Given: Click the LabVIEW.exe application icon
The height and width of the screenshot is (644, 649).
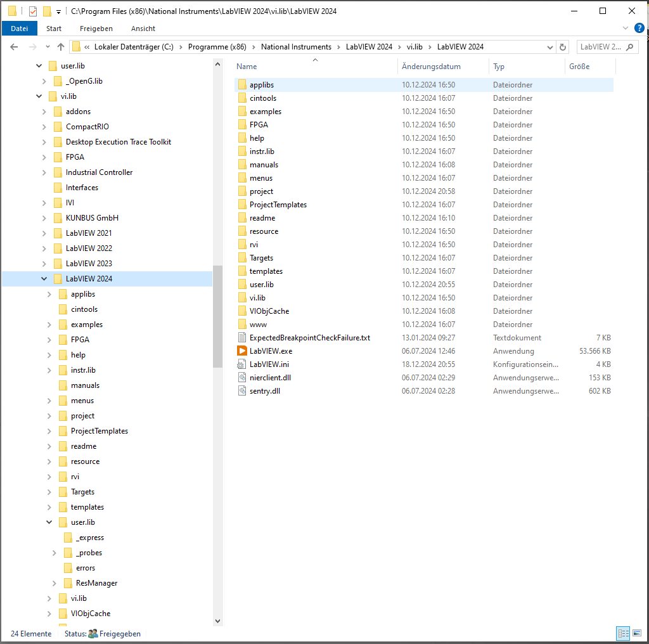Looking at the screenshot, I should pyautogui.click(x=241, y=351).
